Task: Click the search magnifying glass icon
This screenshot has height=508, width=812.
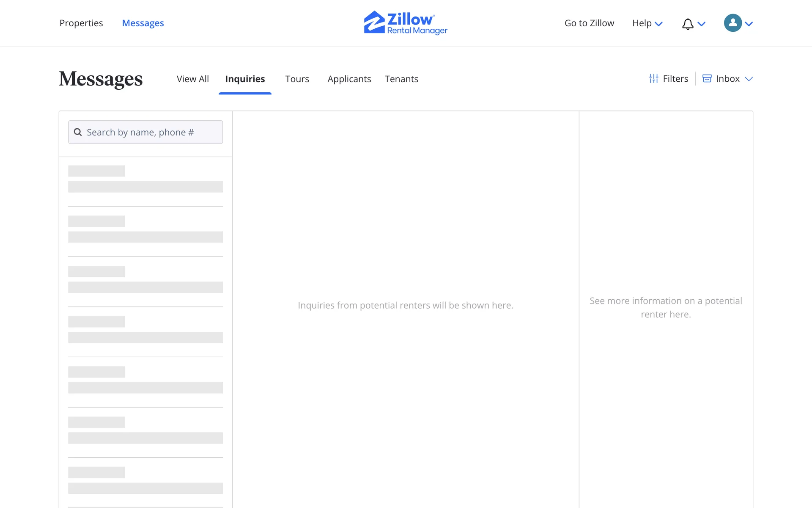Action: click(78, 132)
